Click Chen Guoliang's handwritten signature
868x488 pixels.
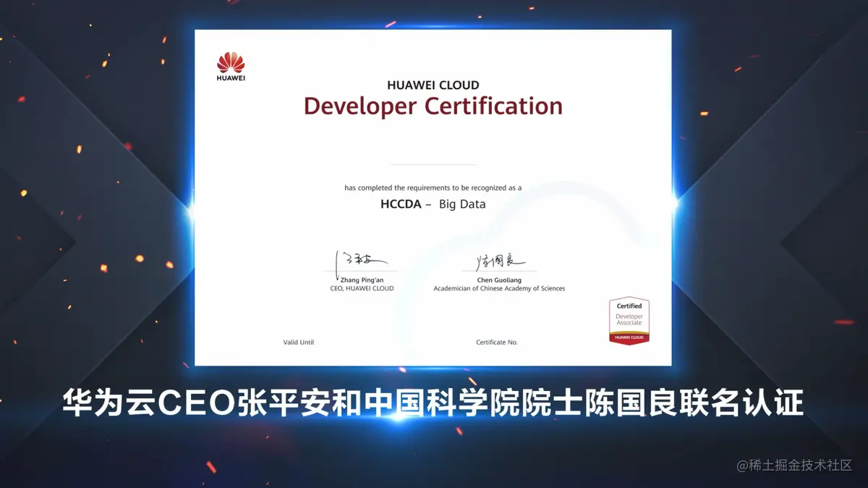[x=500, y=261]
